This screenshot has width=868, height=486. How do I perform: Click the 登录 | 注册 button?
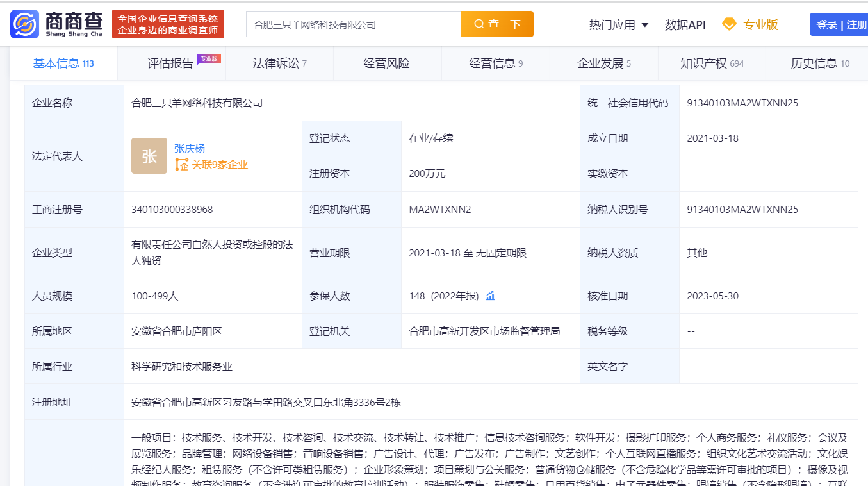839,24
